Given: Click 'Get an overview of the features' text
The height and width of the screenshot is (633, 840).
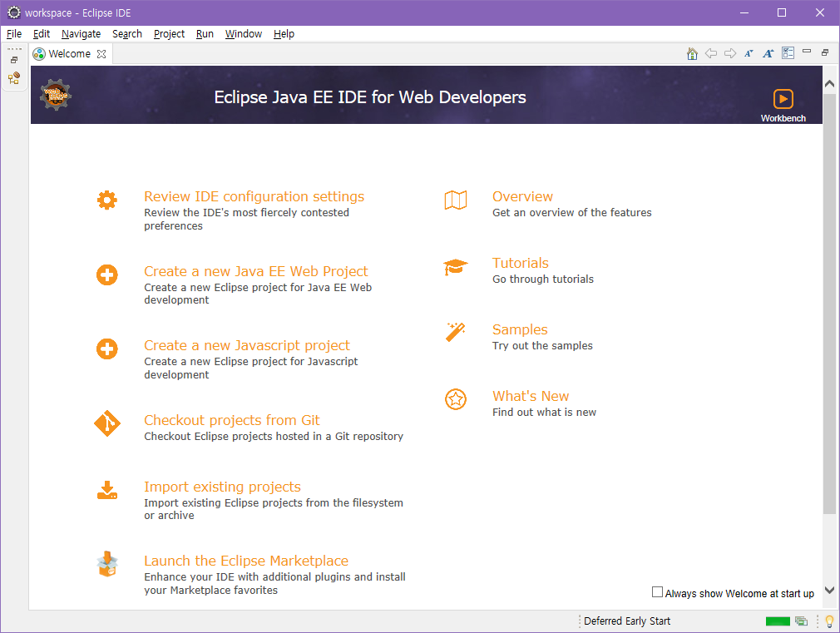Looking at the screenshot, I should coord(571,213).
